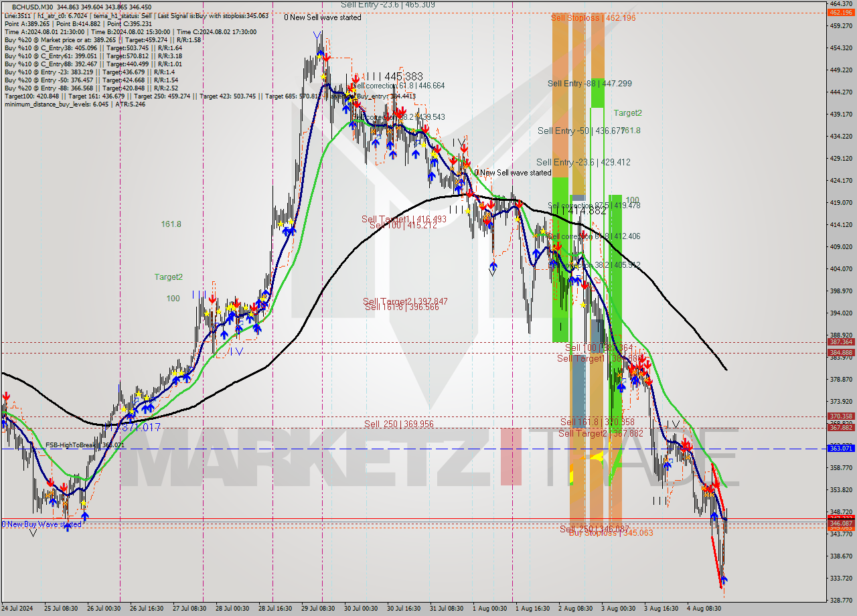
Task: Click the 371.017 blue price label
Action: tap(141, 427)
